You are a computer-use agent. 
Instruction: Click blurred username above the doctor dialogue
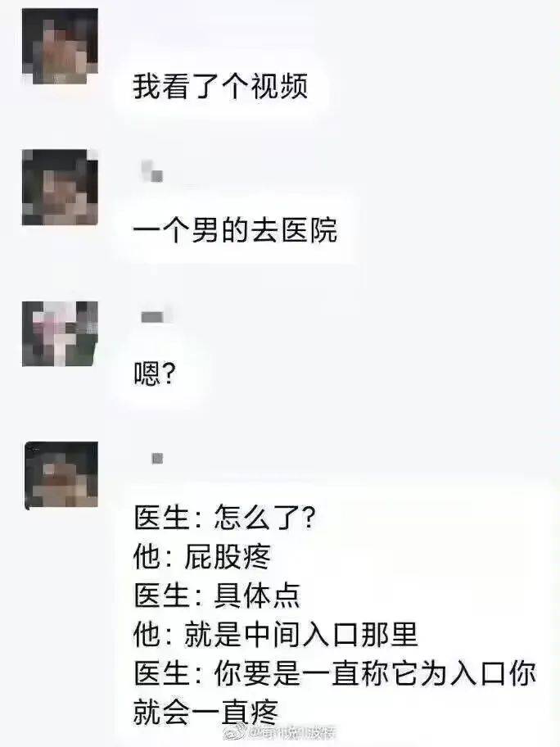point(157,459)
